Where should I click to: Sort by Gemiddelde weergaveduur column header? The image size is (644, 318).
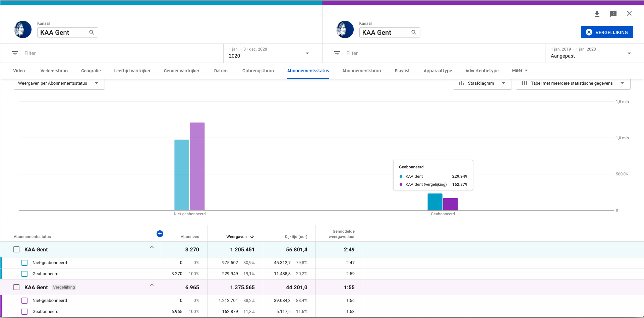(342, 234)
